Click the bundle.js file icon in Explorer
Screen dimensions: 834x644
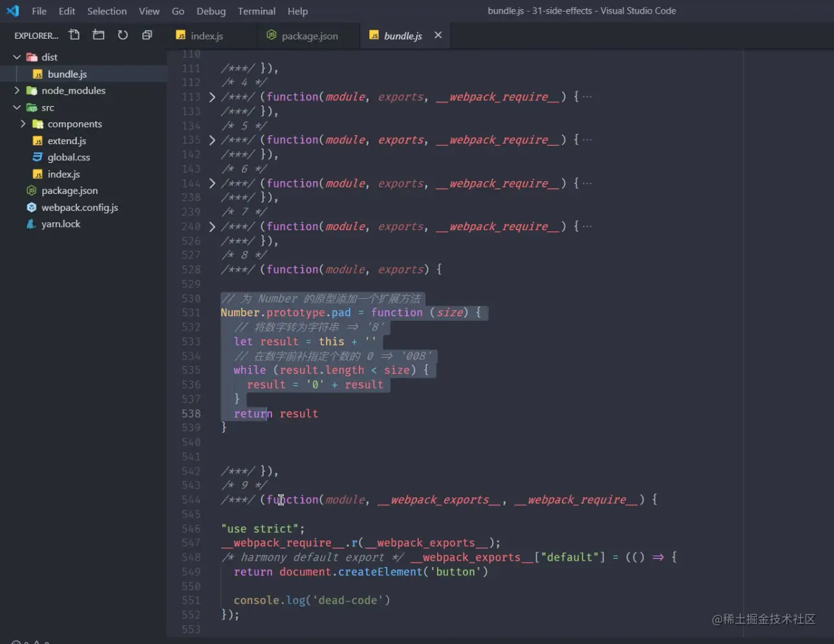37,74
